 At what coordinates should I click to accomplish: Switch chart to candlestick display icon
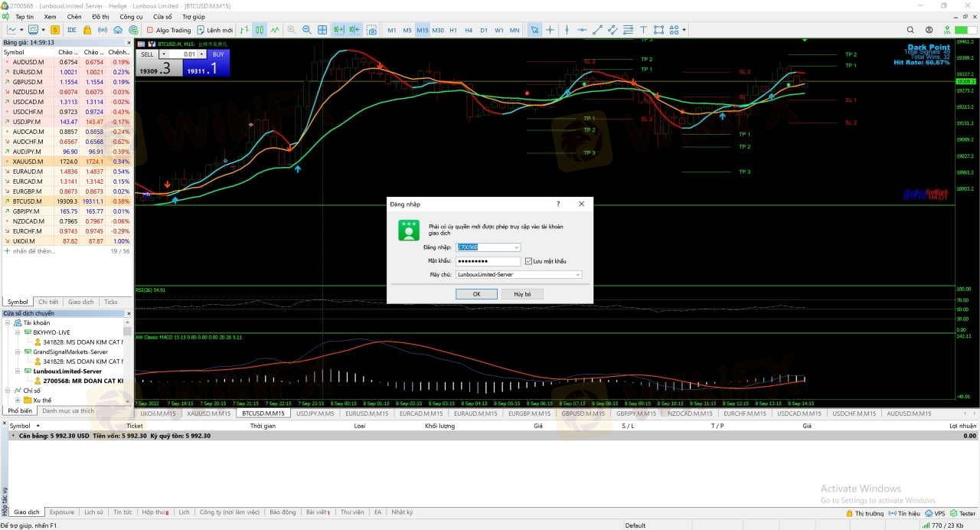tap(260, 30)
